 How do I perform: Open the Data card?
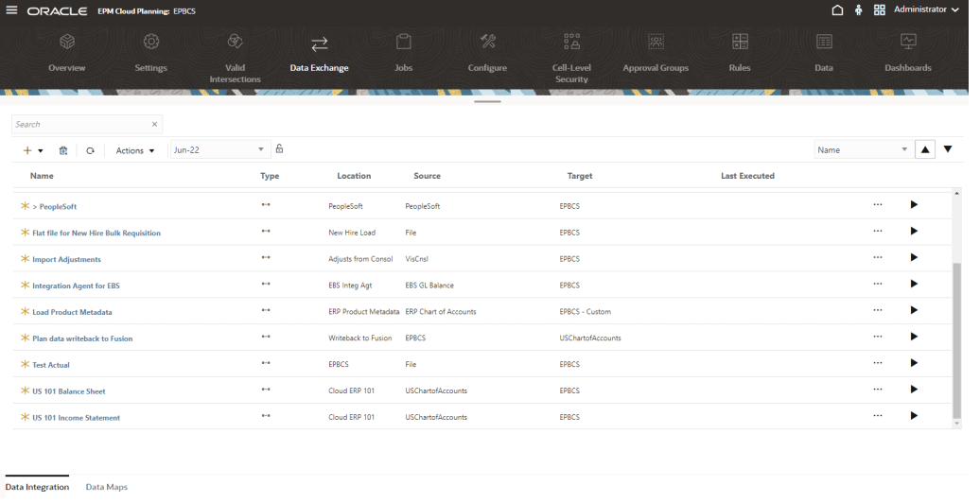click(x=824, y=53)
